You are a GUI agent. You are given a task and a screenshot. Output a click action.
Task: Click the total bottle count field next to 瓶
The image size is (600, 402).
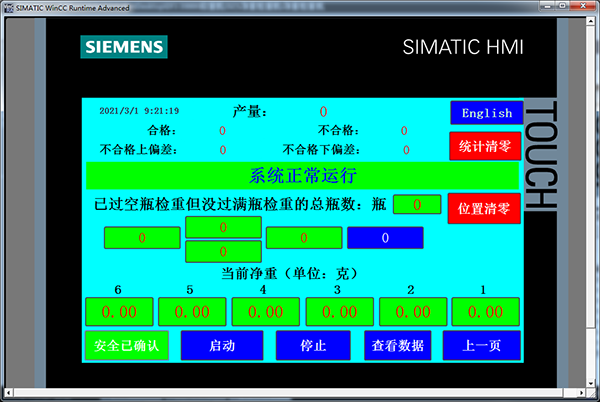pos(417,205)
